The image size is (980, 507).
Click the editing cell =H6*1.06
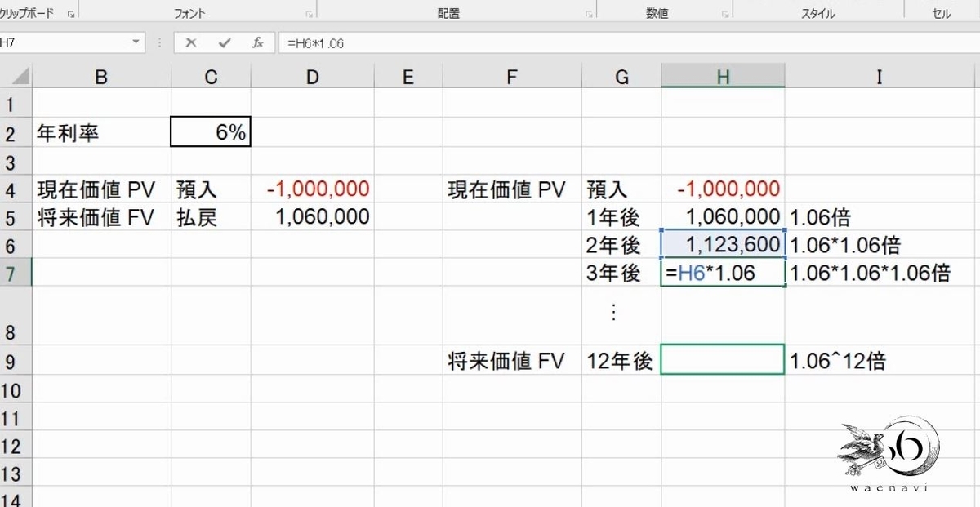[x=724, y=273]
